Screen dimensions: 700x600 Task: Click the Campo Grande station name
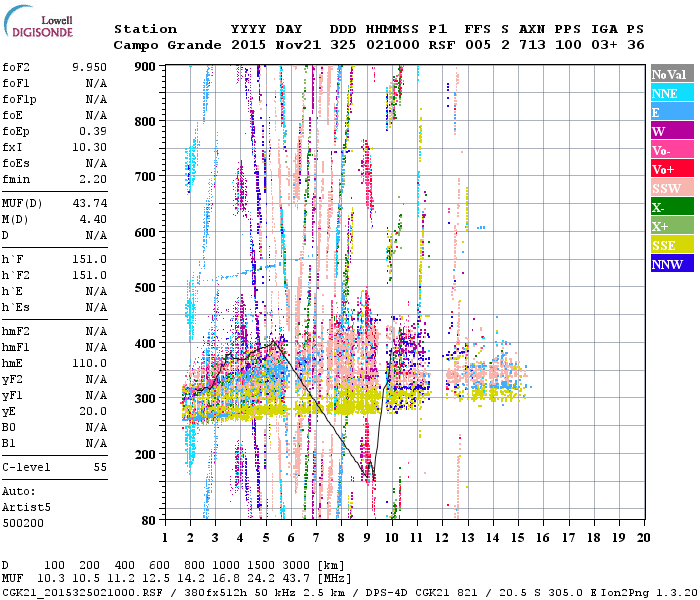point(167,45)
